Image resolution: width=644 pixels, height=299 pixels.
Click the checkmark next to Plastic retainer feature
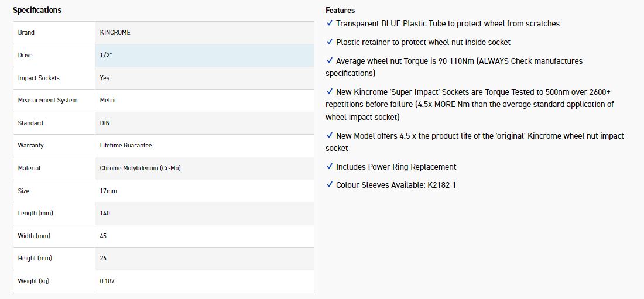(330, 43)
